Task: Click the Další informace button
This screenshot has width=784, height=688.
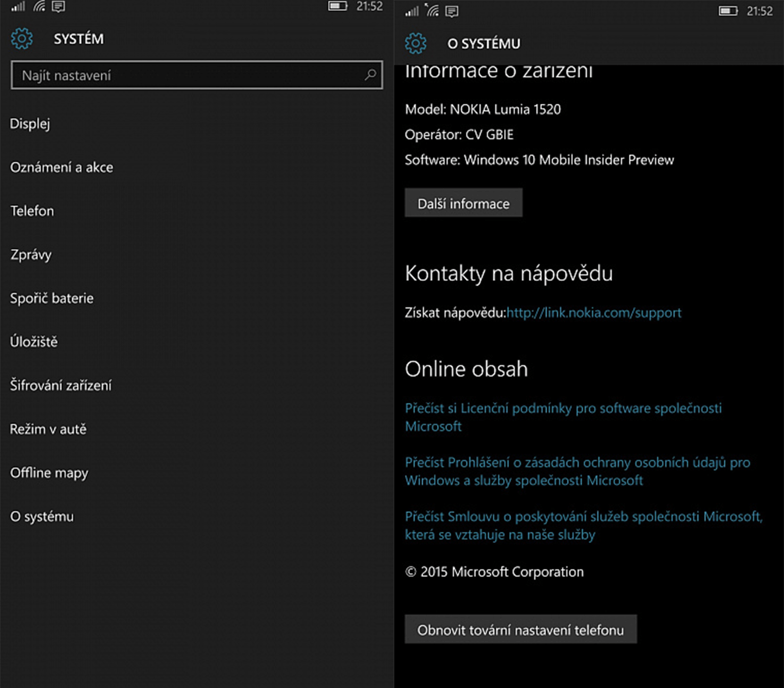Action: coord(463,203)
